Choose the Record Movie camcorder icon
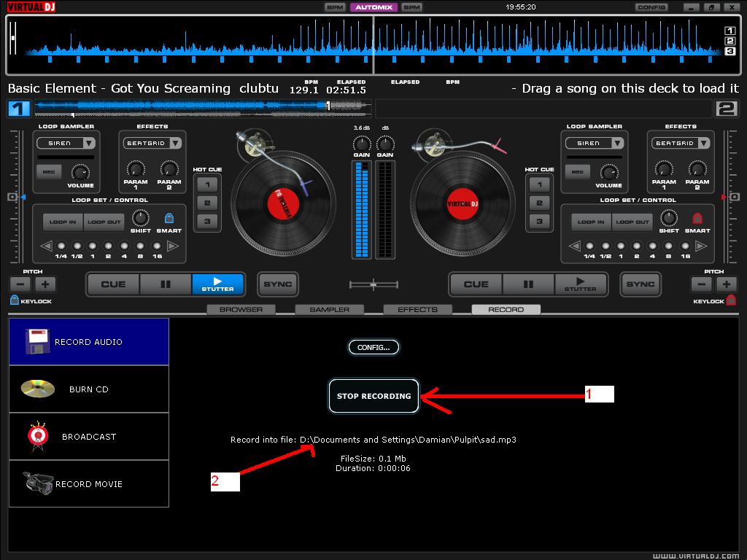The image size is (747, 560). click(38, 483)
